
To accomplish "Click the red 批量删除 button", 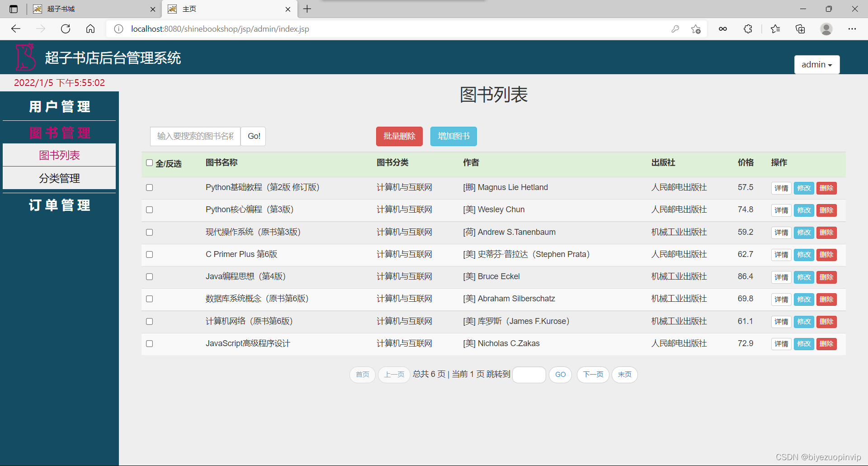I will (399, 136).
